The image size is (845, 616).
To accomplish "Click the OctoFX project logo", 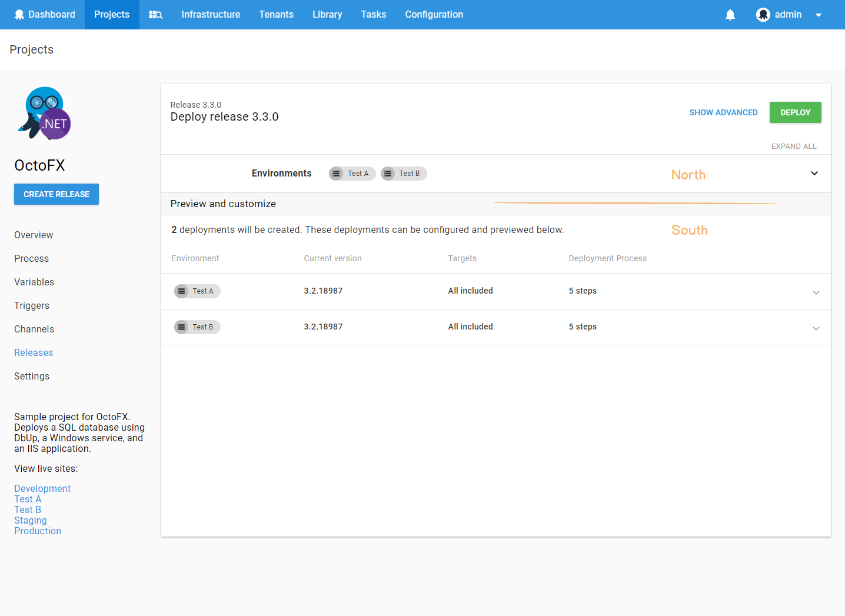I will tap(44, 113).
